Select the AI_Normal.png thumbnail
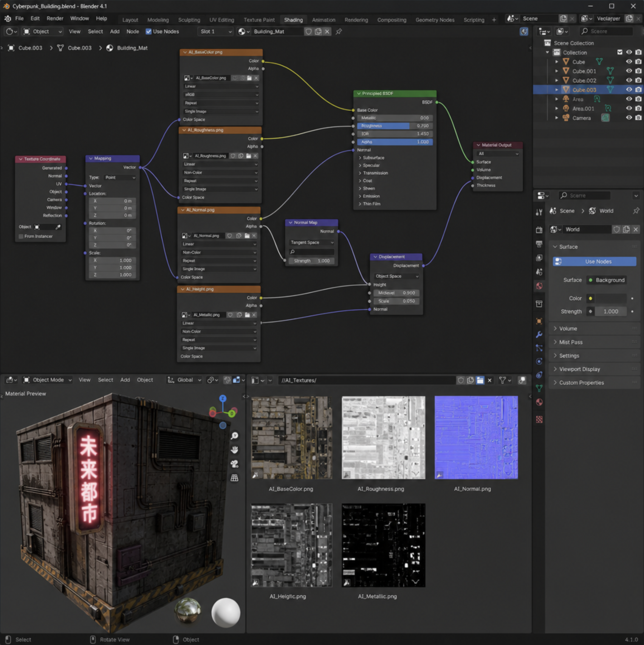644x645 pixels. point(476,437)
